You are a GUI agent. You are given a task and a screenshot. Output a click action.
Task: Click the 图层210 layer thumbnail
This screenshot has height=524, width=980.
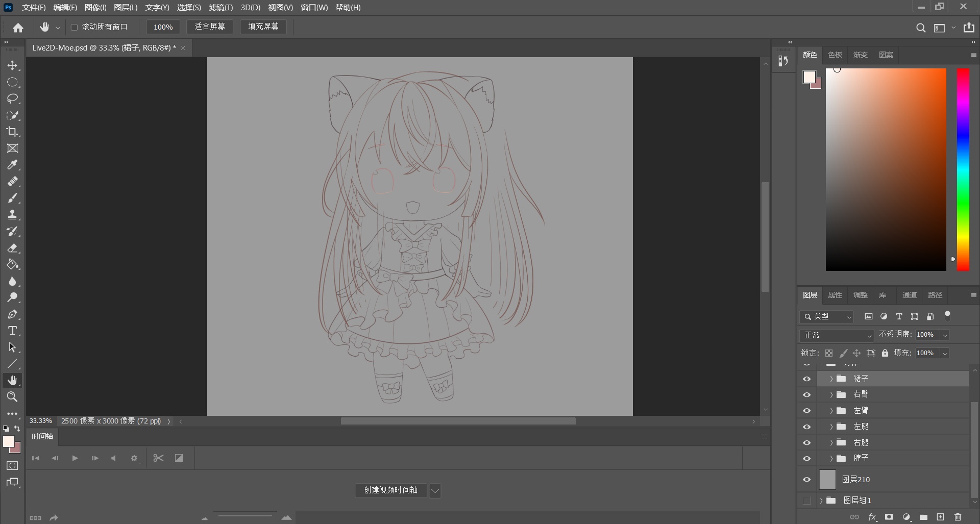coord(827,480)
